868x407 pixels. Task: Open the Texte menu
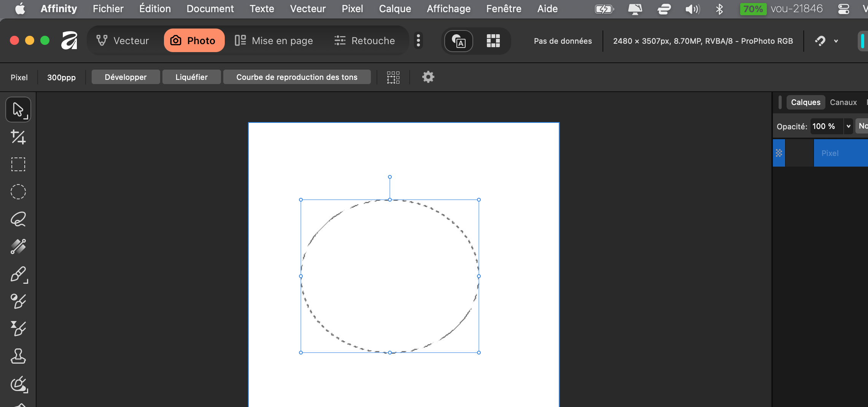pyautogui.click(x=262, y=9)
